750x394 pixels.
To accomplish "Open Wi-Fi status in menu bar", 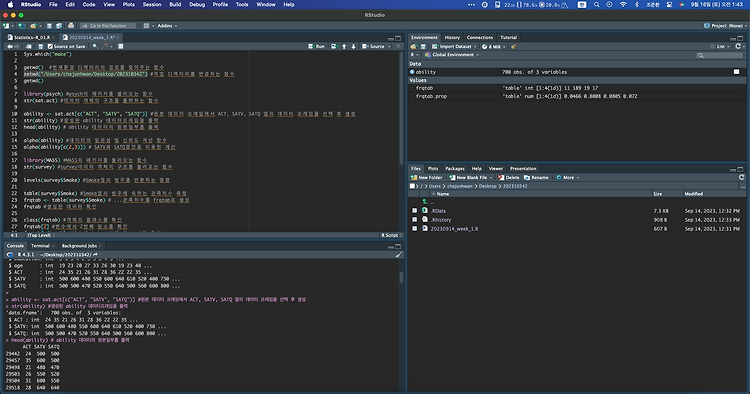I will pos(623,4).
